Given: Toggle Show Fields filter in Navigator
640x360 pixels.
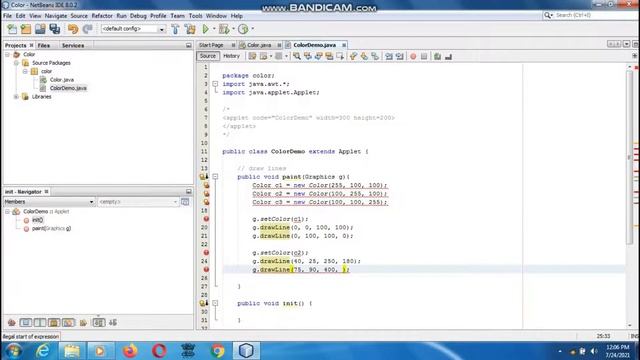Looking at the screenshot, I should click(x=26, y=323).
